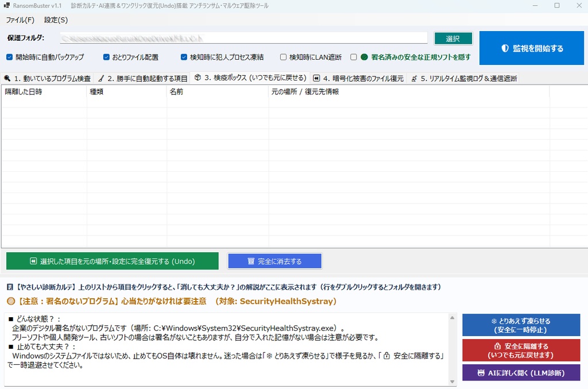Image resolution: width=588 pixels, height=389 pixels.
Task: Sort by 種類 column header
Action: (127, 91)
